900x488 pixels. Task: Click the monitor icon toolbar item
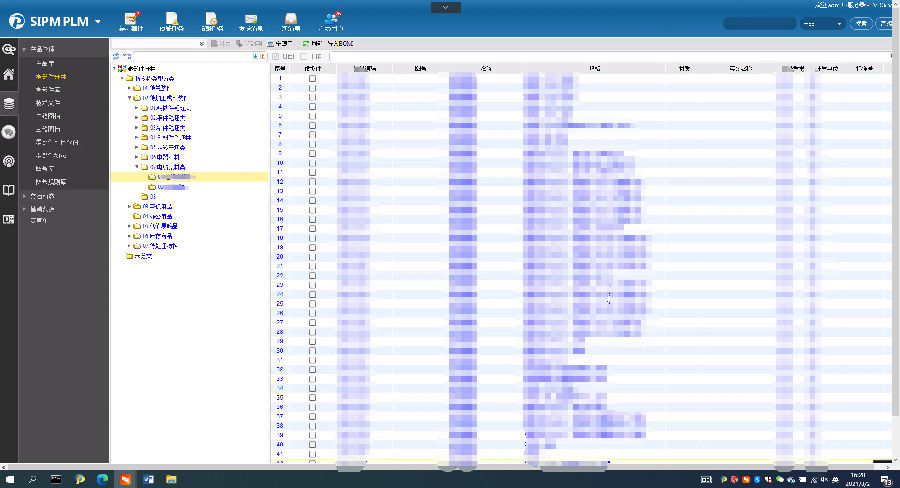click(x=270, y=44)
